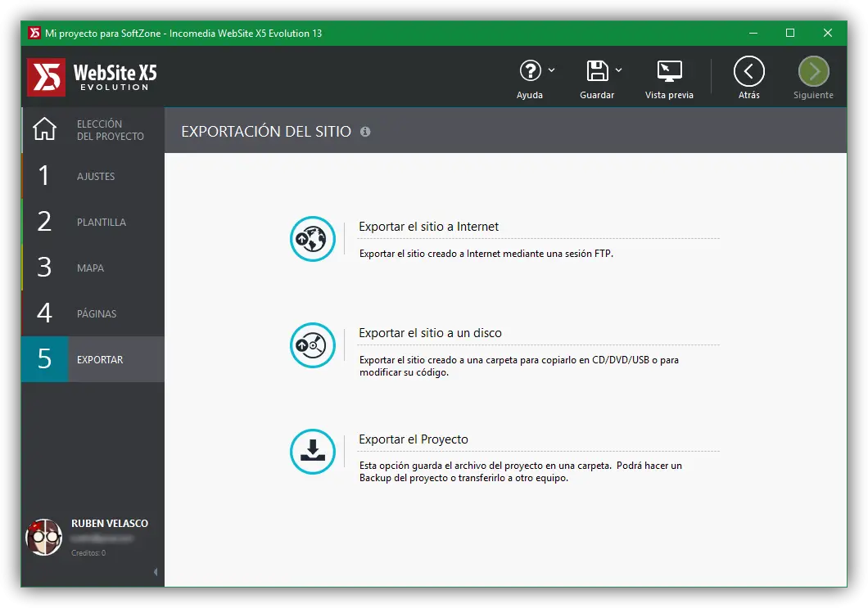Open the Ayuda help icon
868x608 pixels.
530,71
